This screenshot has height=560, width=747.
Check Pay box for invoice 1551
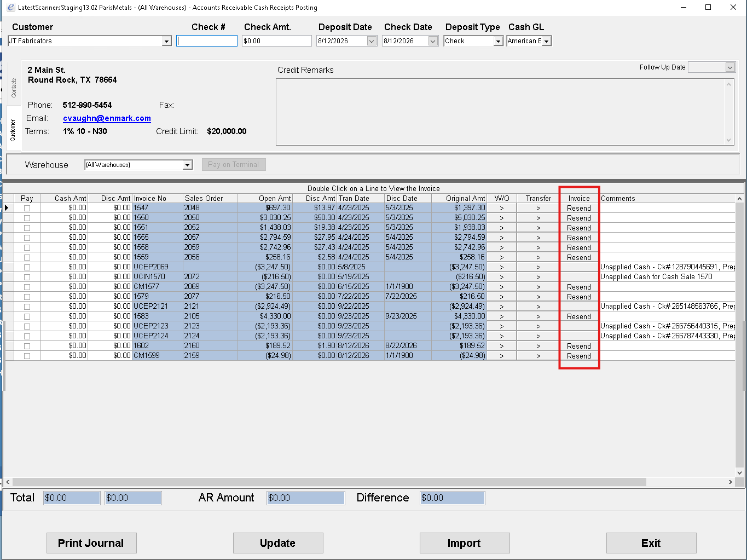(x=27, y=228)
